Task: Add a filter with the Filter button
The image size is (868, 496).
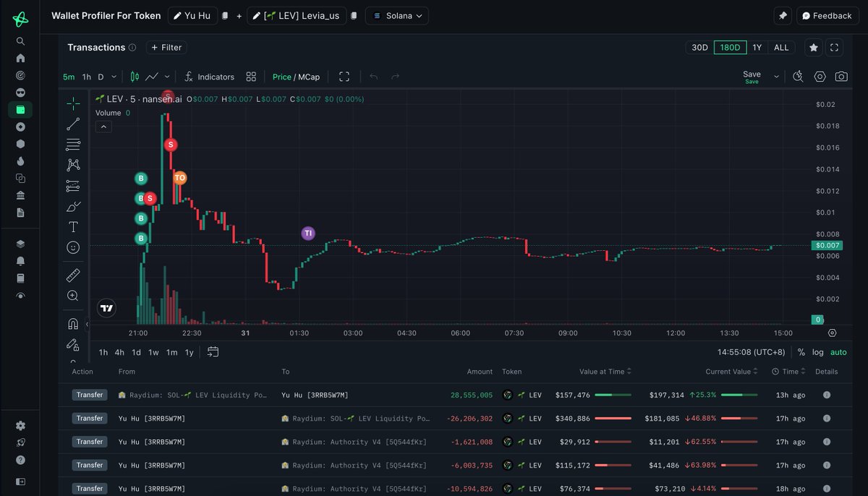Action: point(166,47)
